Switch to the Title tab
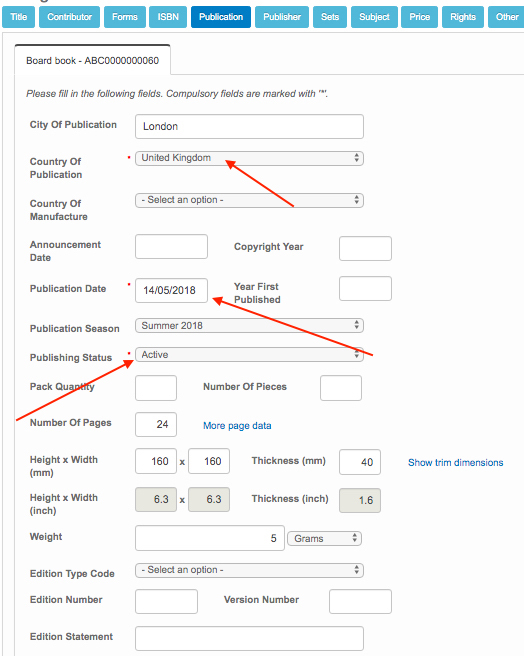 click(18, 17)
